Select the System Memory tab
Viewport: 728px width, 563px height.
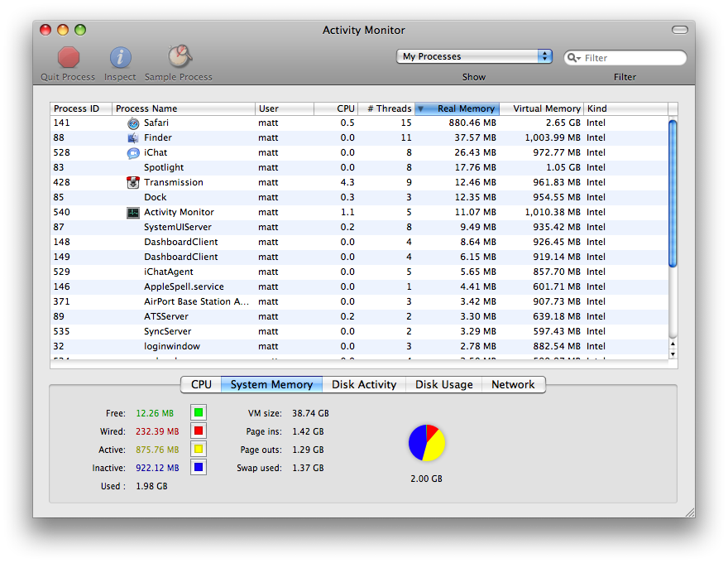click(x=271, y=385)
